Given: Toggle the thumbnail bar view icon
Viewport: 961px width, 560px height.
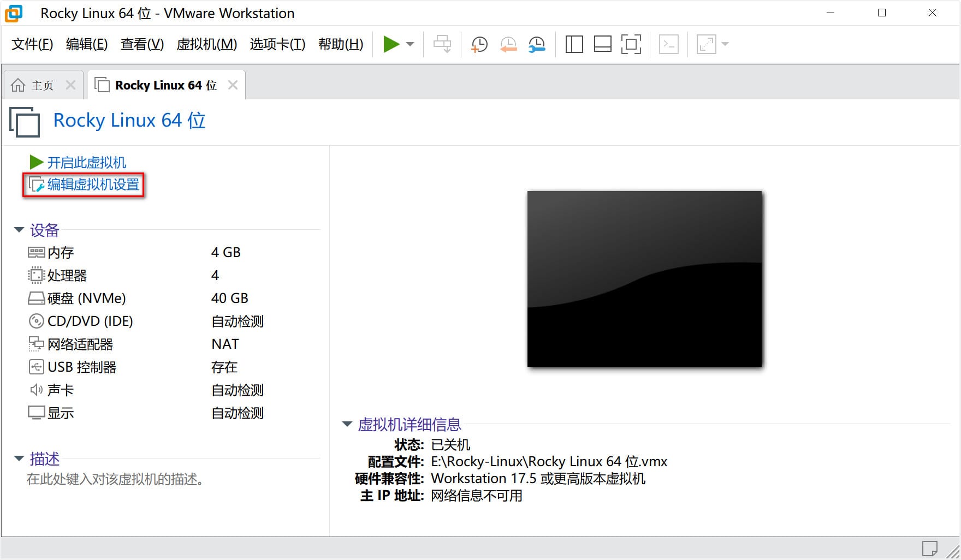Looking at the screenshot, I should point(602,44).
